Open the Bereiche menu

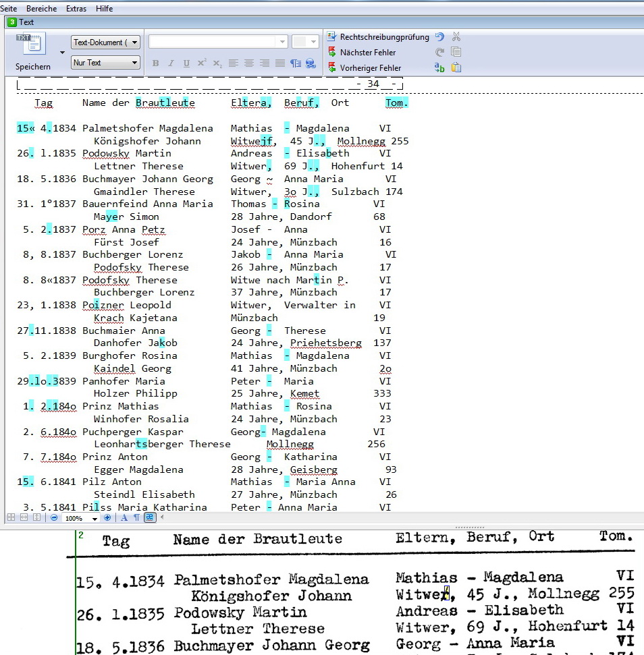coord(41,9)
